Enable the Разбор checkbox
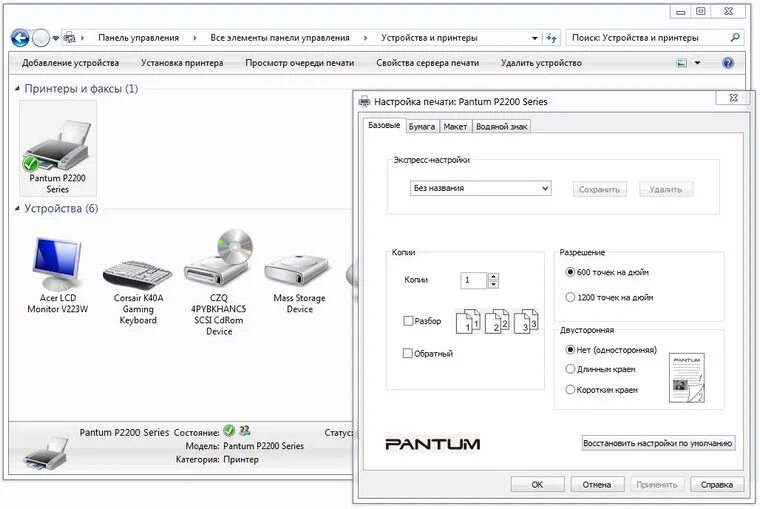The width and height of the screenshot is (760, 509). coord(408,321)
